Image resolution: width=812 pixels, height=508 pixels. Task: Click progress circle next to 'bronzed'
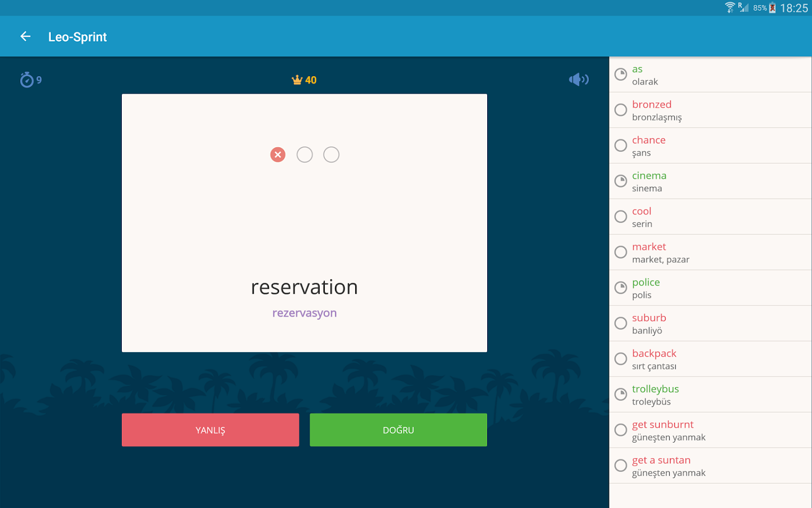coord(621,110)
